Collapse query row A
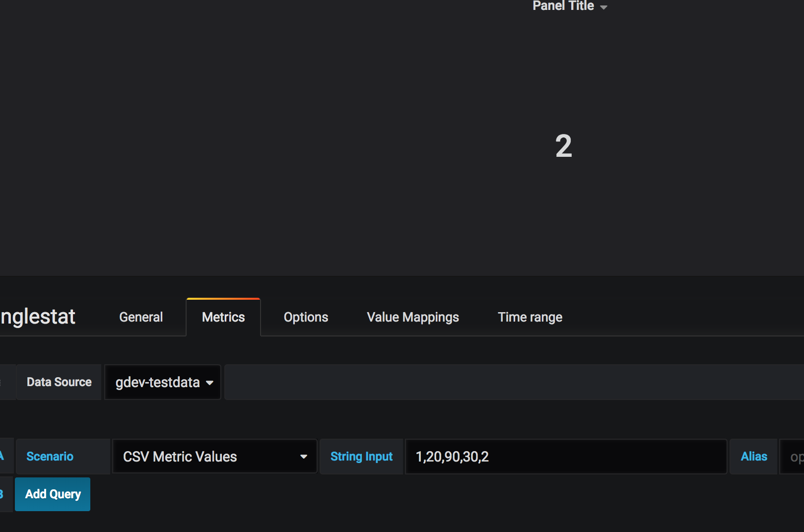 2,456
